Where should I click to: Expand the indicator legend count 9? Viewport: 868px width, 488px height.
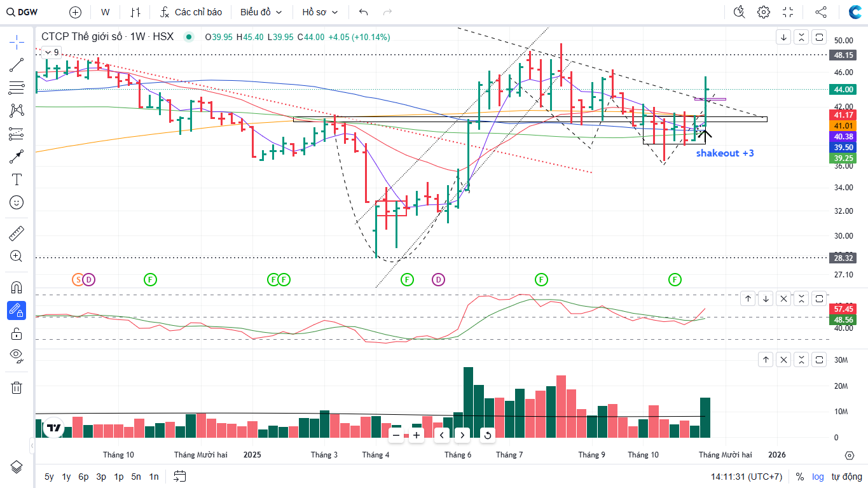coord(51,52)
